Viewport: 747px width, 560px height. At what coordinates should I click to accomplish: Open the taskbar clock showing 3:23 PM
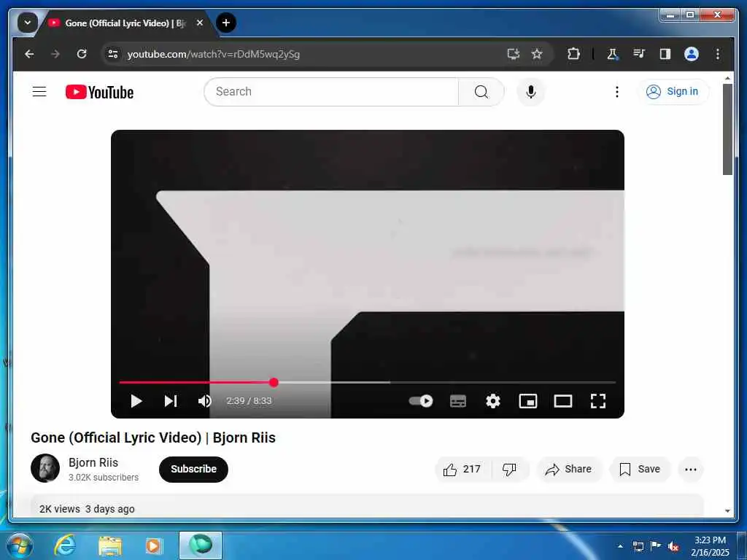[710, 545]
